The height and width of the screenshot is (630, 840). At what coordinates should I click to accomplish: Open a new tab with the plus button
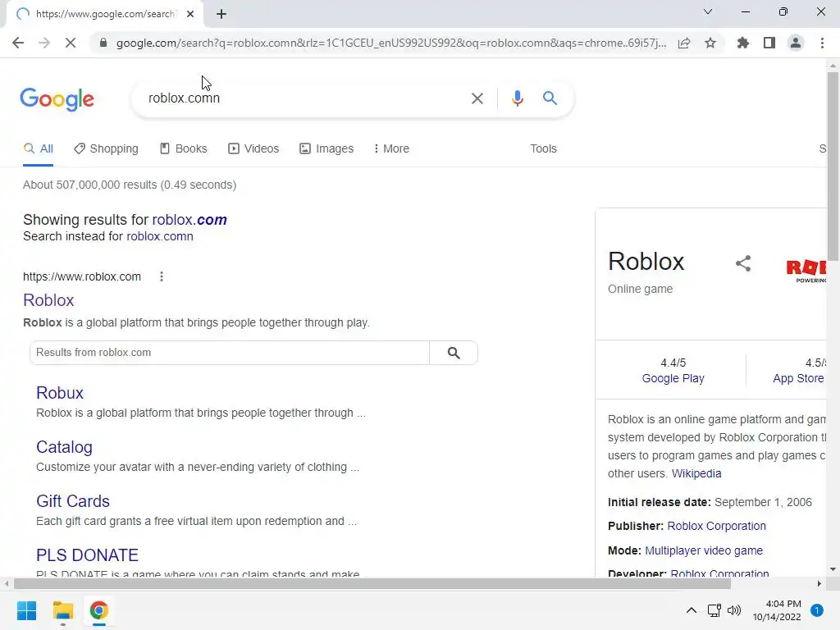(x=221, y=14)
